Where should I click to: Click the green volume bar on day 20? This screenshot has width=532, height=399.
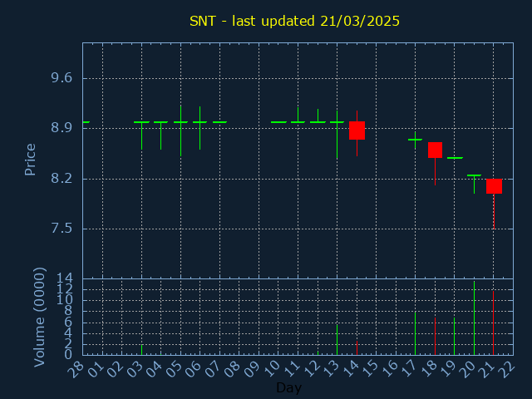475,318
